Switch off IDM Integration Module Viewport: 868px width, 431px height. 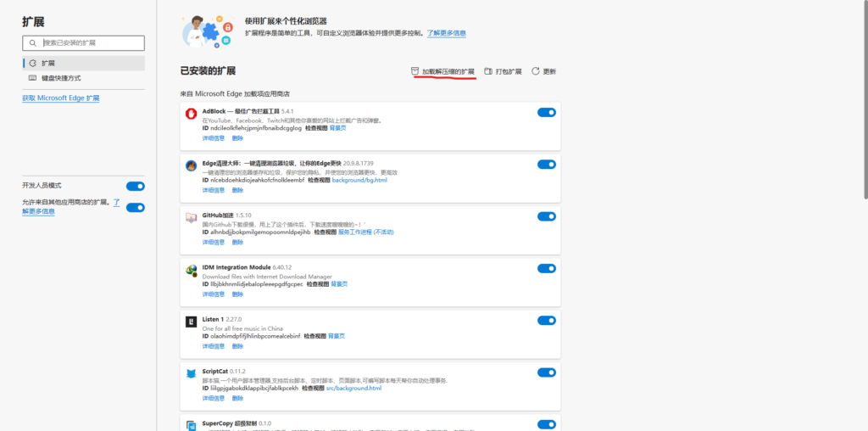pos(547,269)
